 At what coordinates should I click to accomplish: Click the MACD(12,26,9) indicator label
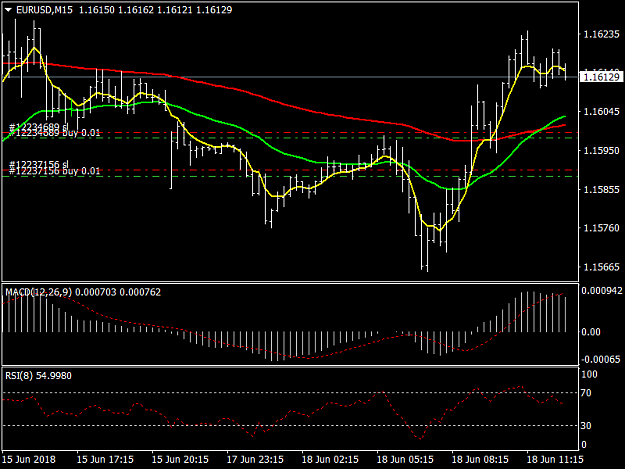click(39, 292)
